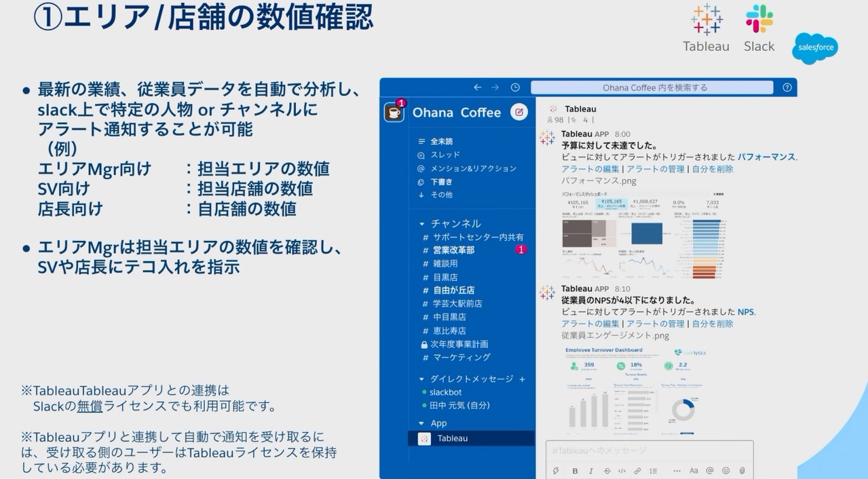Open the パフォーマンス view link
The height and width of the screenshot is (479, 868).
[x=766, y=157]
